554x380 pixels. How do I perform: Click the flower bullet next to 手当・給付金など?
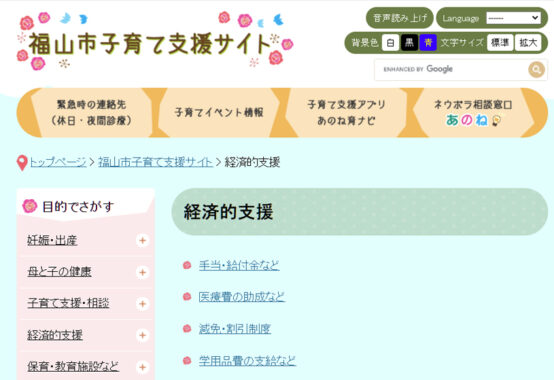point(187,265)
